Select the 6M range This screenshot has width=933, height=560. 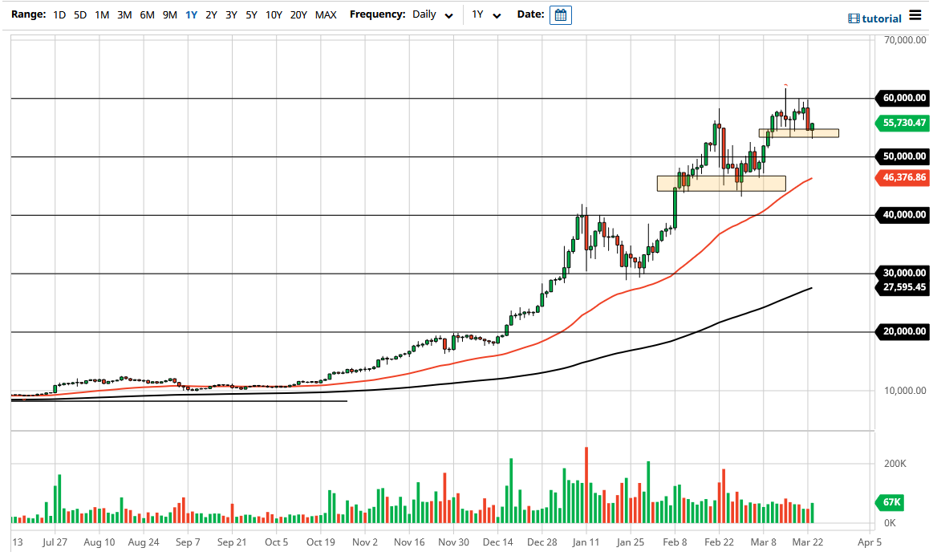click(x=146, y=14)
